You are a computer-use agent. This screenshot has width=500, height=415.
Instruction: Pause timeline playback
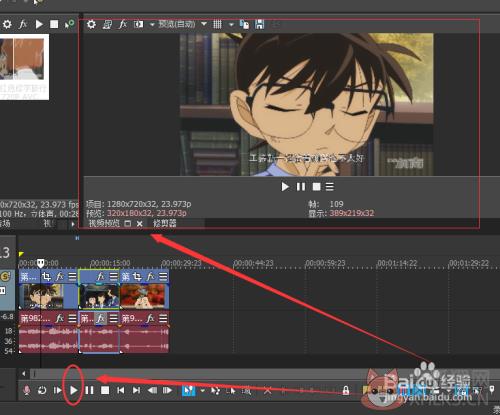click(89, 390)
